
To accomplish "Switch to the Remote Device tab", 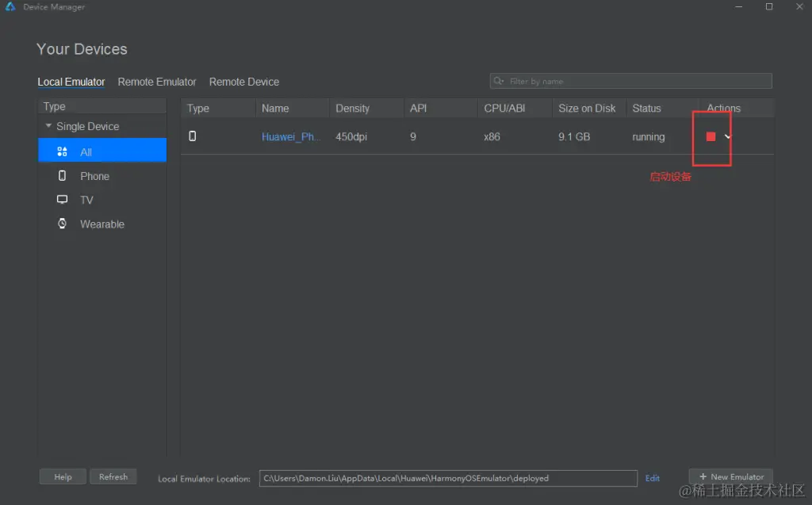I will point(244,82).
